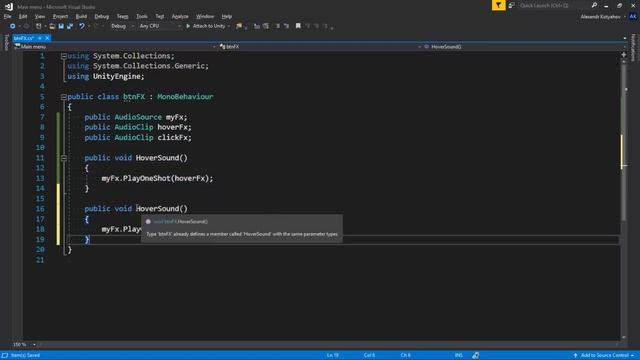Click the Toggle Bookmark toolbar icon
The height and width of the screenshot is (360, 640).
click(298, 26)
